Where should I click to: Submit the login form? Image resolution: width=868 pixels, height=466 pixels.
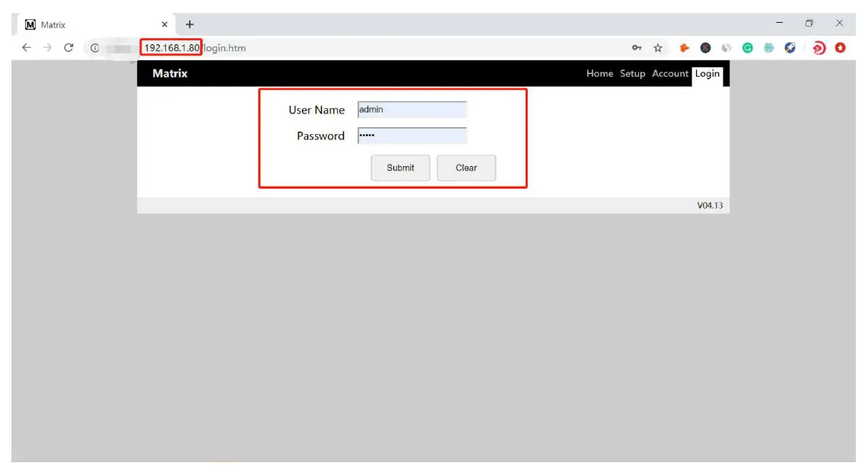tap(400, 168)
